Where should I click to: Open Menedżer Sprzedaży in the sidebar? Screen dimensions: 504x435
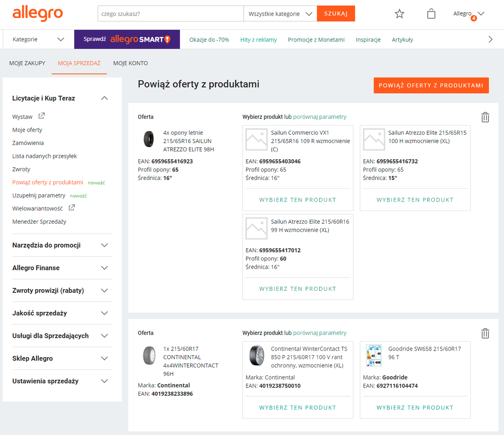39,222
